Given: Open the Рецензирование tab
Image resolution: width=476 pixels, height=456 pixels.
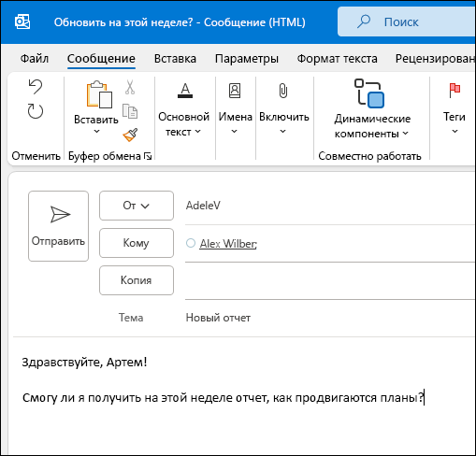Looking at the screenshot, I should [x=435, y=59].
